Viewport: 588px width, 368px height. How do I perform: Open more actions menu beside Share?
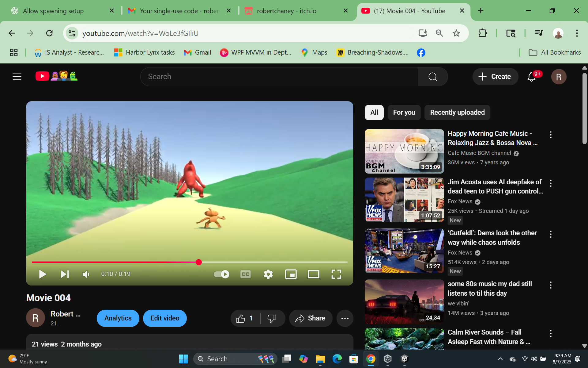point(345,318)
